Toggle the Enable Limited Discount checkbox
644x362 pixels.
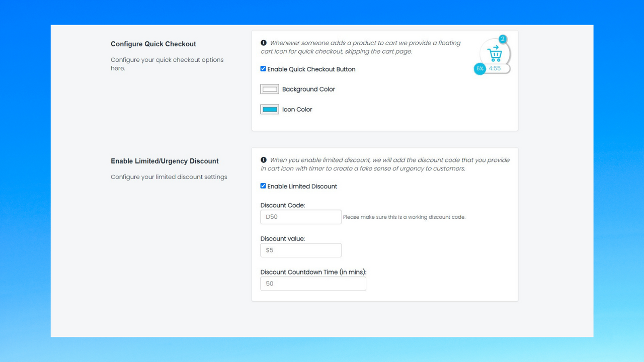263,186
